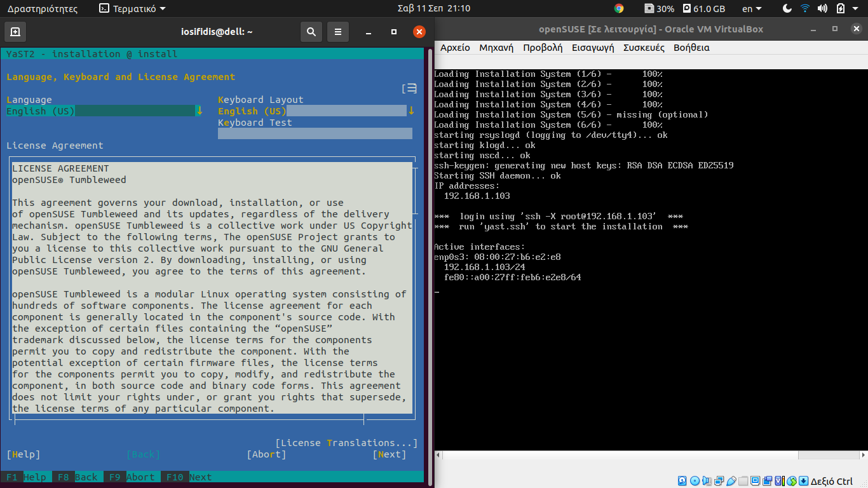Click the mouse integration indicator in VirtualBox
868x488 pixels.
coord(792,481)
